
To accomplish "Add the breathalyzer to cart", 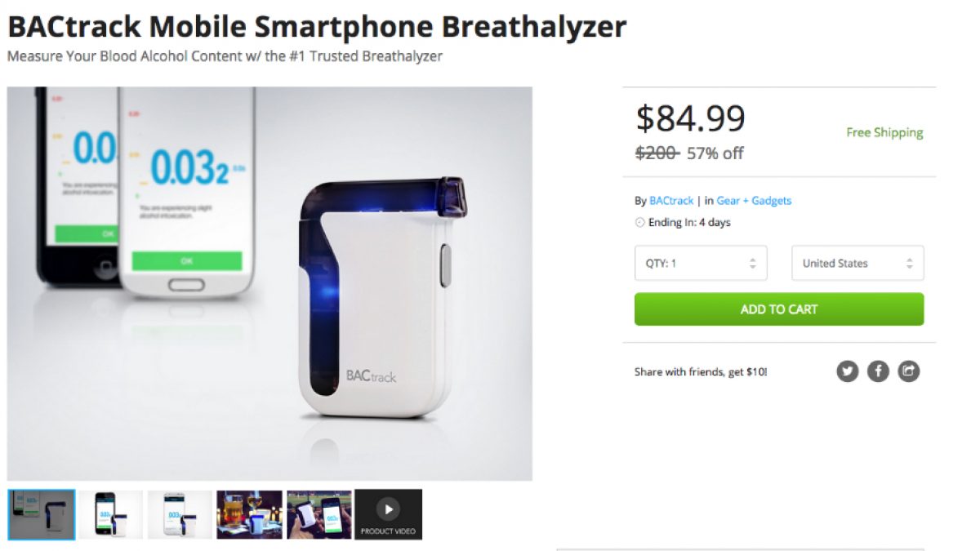I will pos(779,309).
